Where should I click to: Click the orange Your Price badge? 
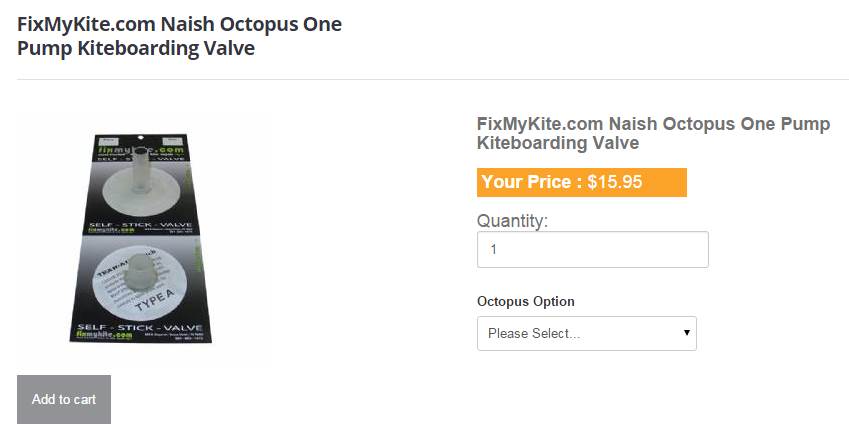click(581, 182)
